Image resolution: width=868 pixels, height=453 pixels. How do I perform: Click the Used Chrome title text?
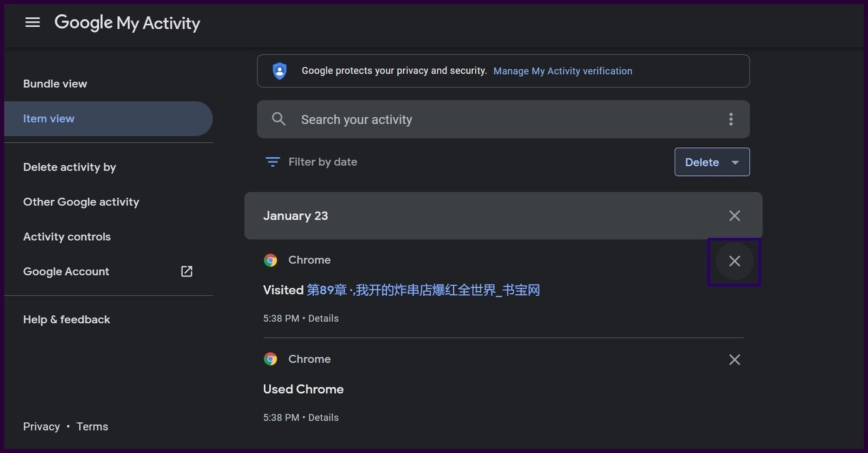point(304,389)
